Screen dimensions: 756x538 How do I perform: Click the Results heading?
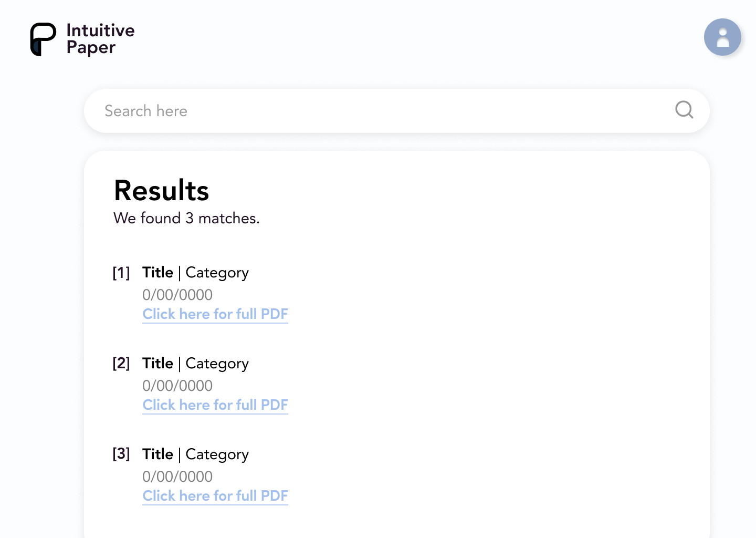[162, 190]
